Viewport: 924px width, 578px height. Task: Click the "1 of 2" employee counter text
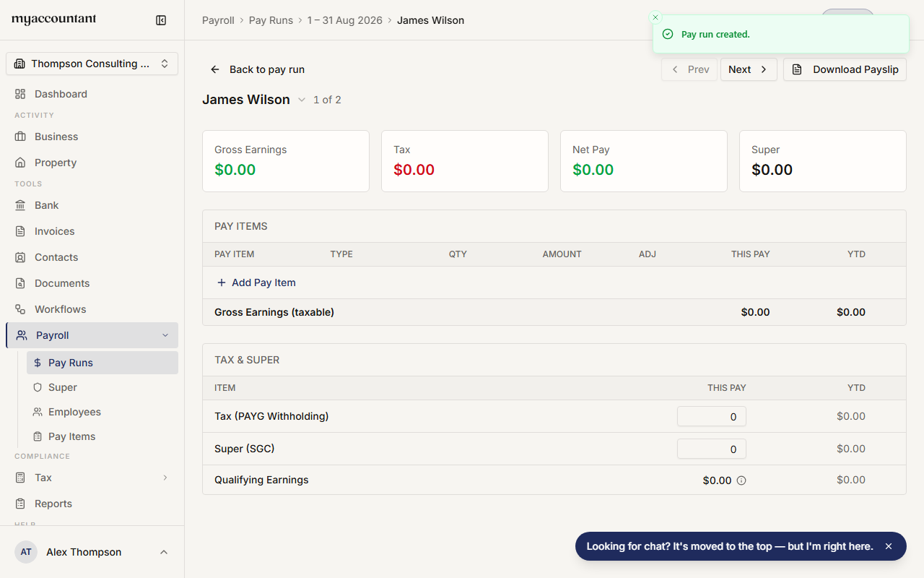point(327,100)
